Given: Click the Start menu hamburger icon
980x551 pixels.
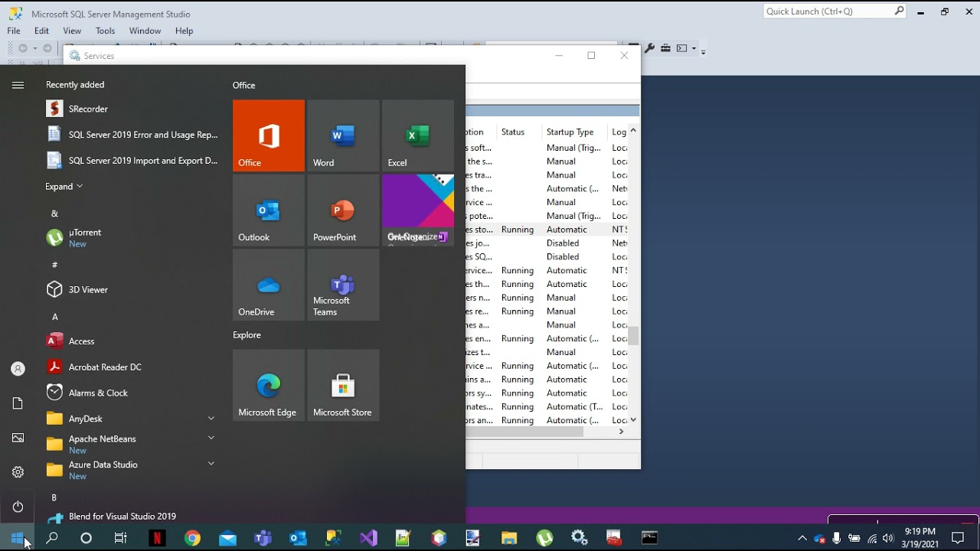Looking at the screenshot, I should [18, 85].
